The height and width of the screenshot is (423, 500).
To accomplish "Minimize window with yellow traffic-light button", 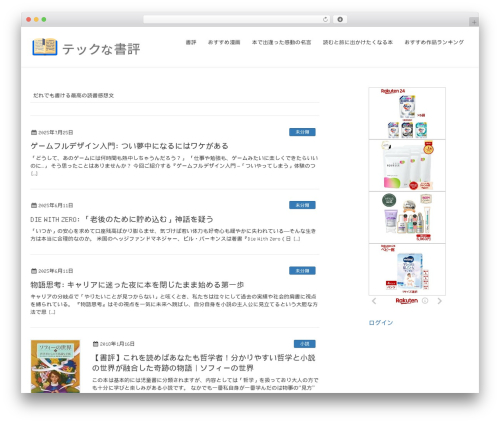I will tap(36, 19).
